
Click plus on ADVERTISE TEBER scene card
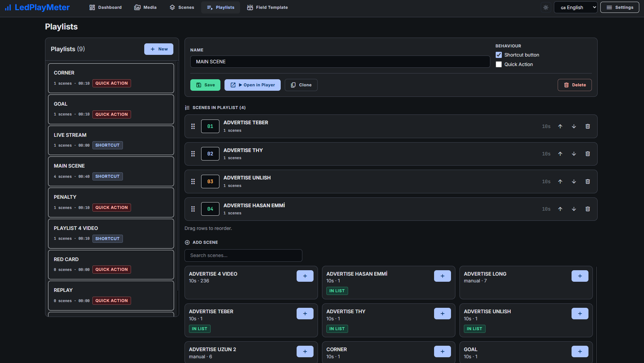pos(305,314)
